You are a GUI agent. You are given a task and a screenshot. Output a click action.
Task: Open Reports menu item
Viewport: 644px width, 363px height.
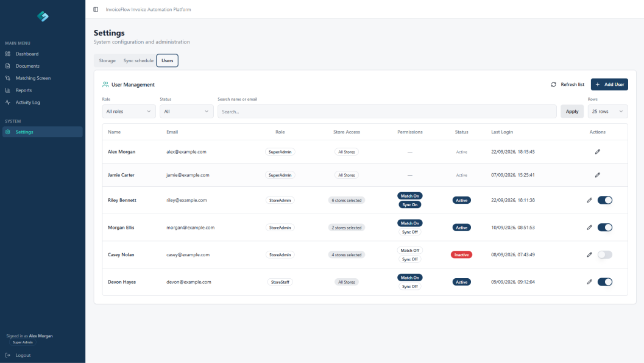pyautogui.click(x=43, y=90)
